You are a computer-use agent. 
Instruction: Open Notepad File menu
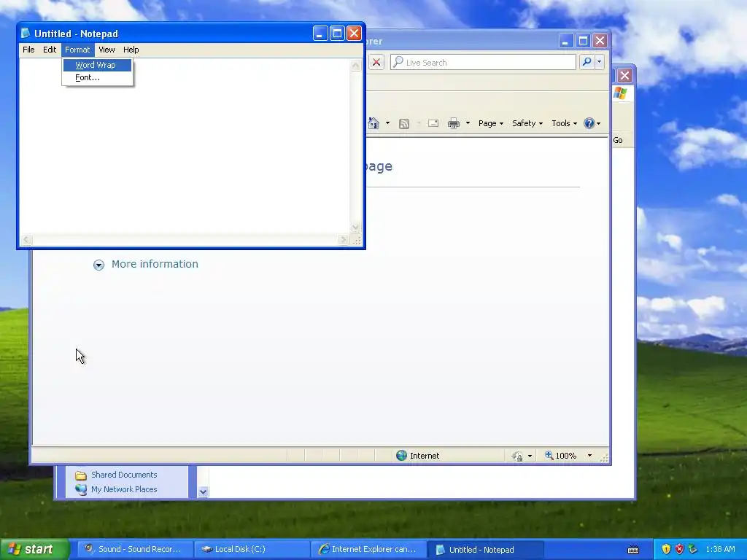pyautogui.click(x=28, y=50)
